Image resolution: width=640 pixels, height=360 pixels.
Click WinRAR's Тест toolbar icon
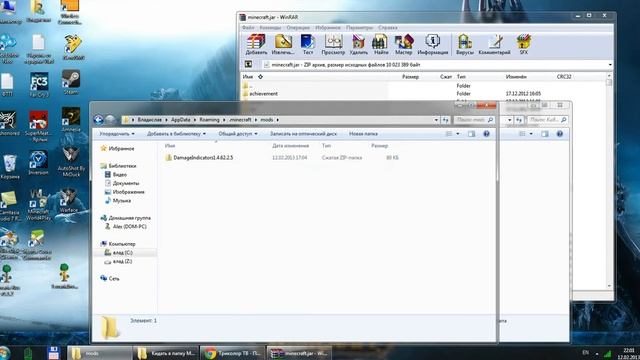308,44
